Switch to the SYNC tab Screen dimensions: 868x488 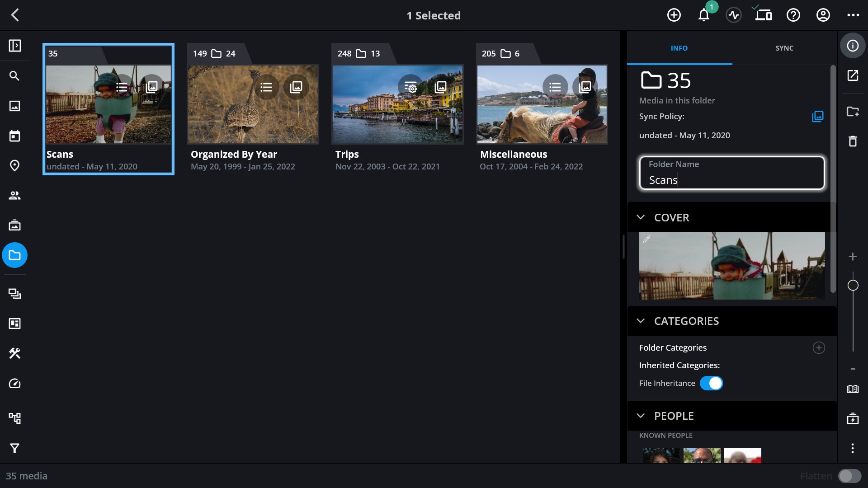click(784, 48)
